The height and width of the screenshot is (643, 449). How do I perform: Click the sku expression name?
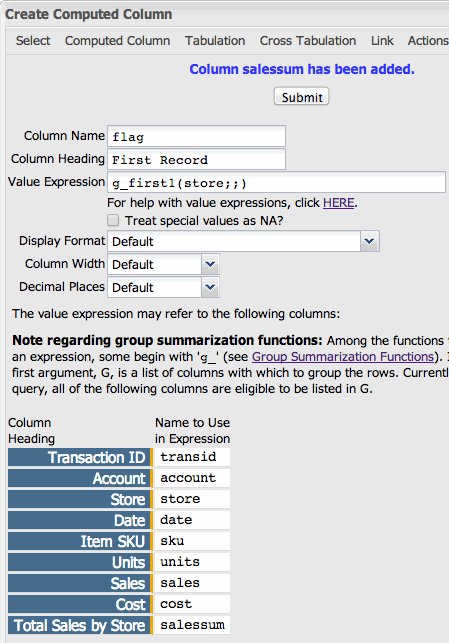click(x=192, y=541)
